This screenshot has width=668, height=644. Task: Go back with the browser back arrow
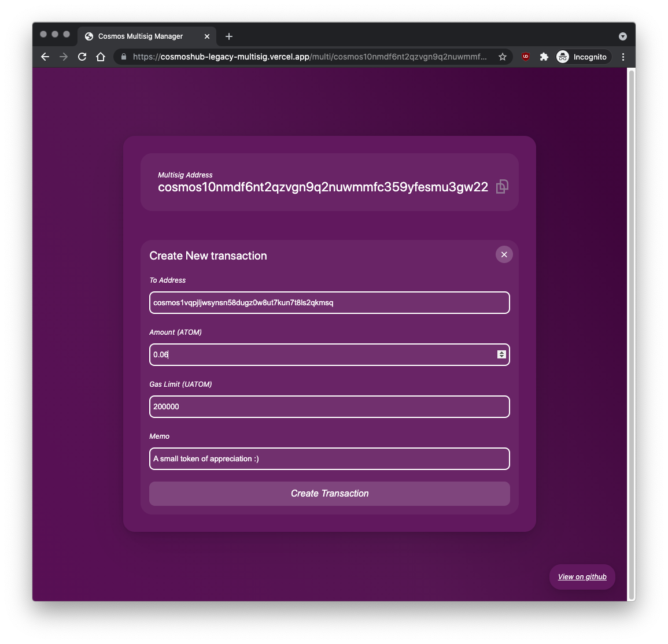pyautogui.click(x=45, y=57)
